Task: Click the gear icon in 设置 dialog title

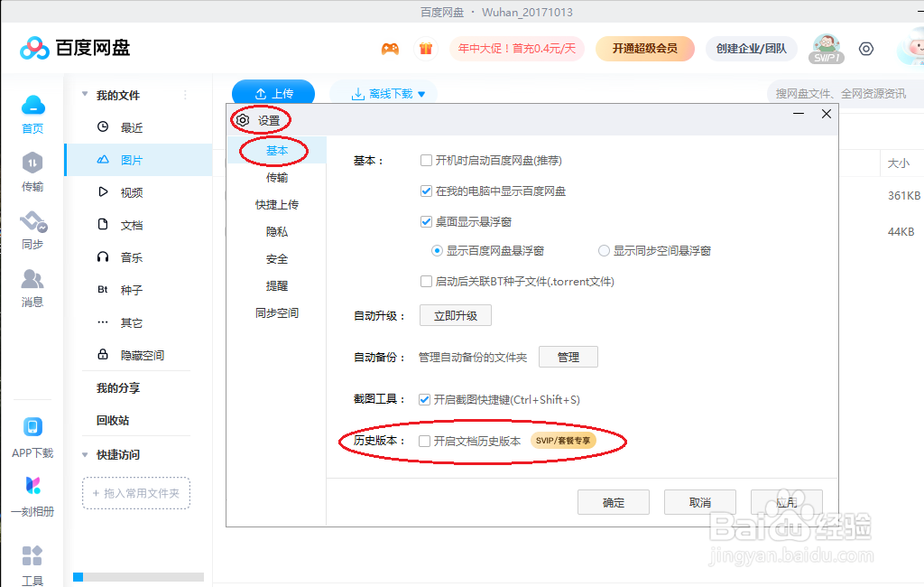Action: 242,120
